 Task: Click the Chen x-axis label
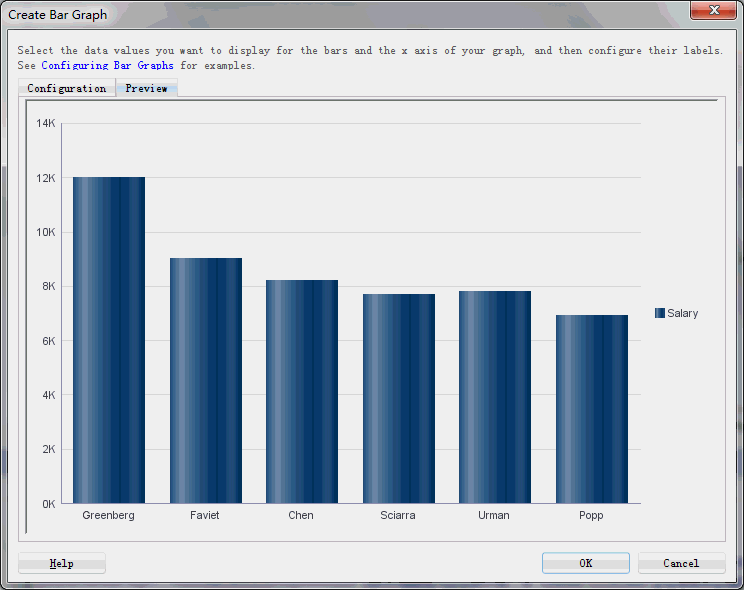[301, 515]
